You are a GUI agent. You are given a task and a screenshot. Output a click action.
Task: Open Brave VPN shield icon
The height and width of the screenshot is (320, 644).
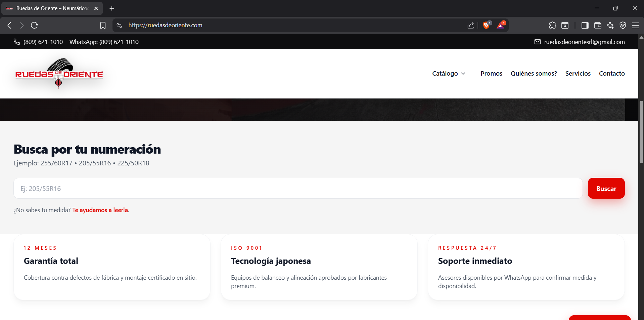(x=623, y=25)
